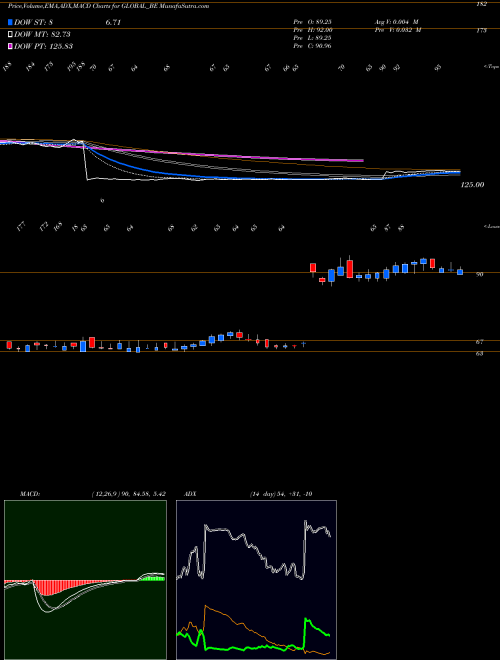
Task: Click the MACD panel title
Action: 30,494
